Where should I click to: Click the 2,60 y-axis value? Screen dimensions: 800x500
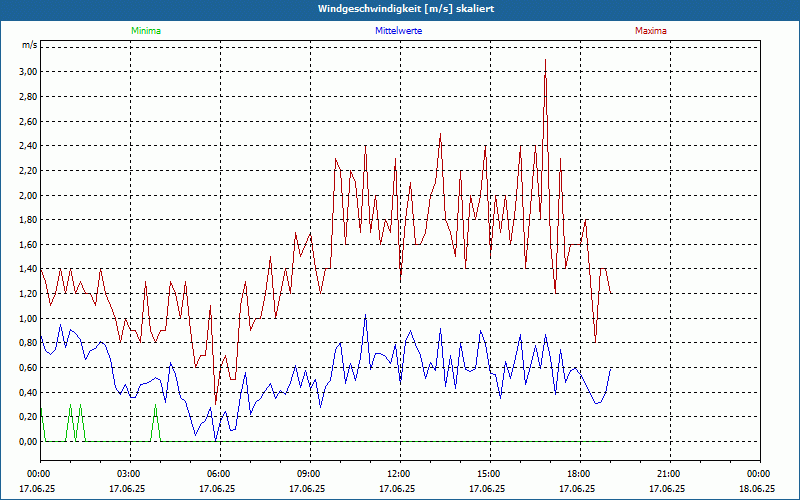tap(29, 121)
